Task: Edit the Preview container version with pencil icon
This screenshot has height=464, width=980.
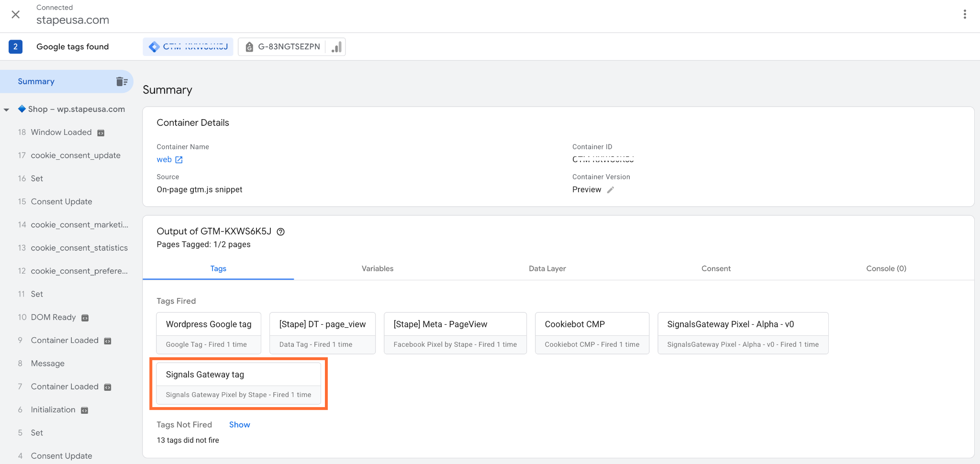Action: [611, 190]
